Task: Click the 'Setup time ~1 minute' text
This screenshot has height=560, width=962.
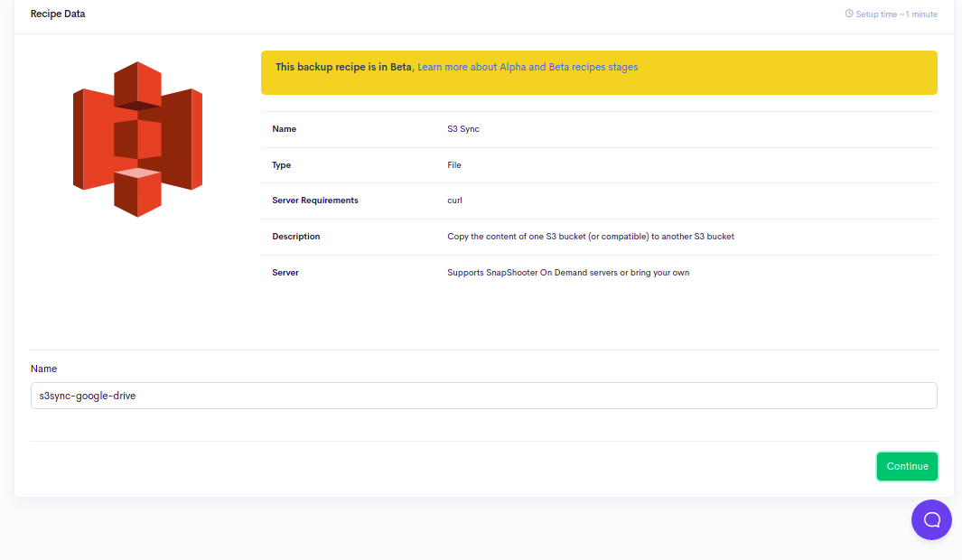Action: click(896, 14)
